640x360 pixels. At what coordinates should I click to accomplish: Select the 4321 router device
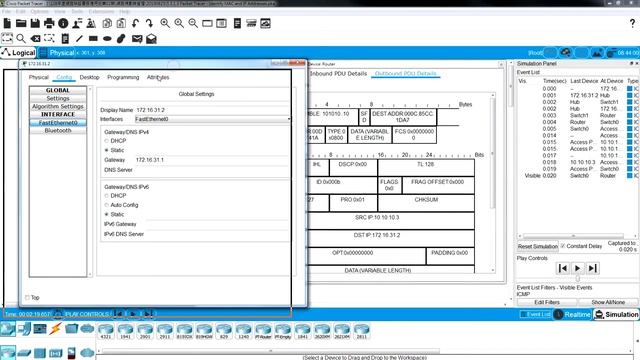[106, 331]
